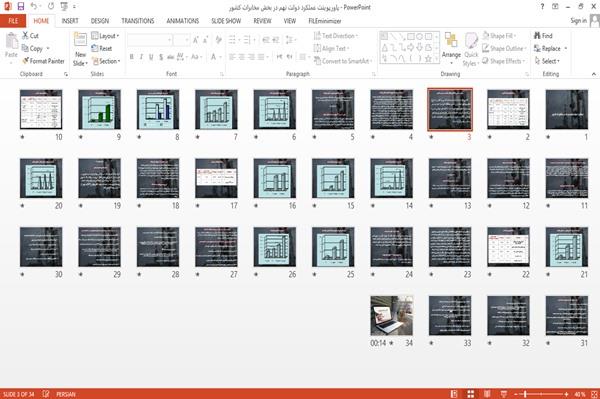
Task: Click the Reset slide button
Action: [102, 48]
